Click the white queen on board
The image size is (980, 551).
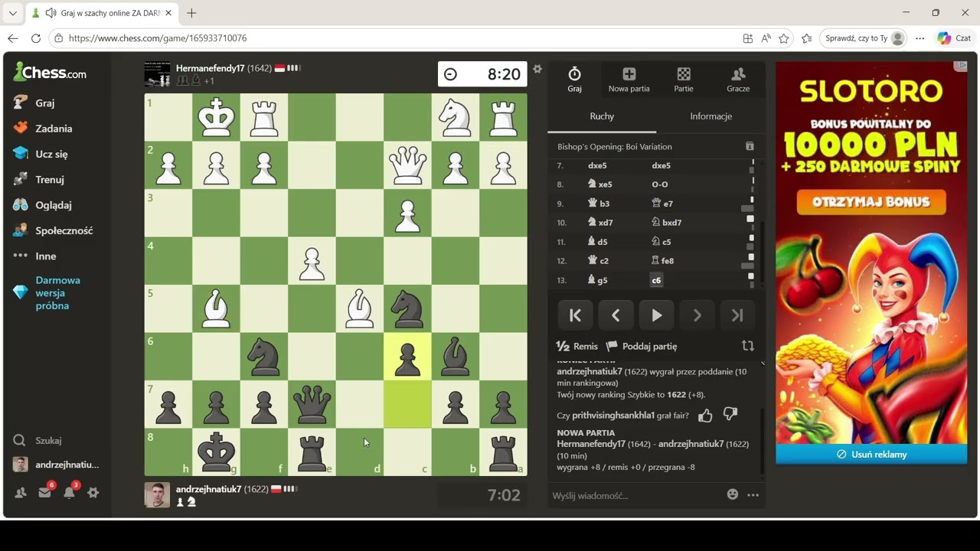pyautogui.click(x=407, y=165)
